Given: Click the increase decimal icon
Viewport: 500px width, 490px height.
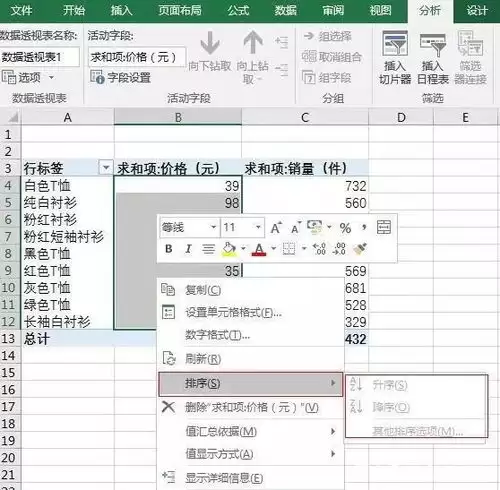Looking at the screenshot, I should (319, 249).
